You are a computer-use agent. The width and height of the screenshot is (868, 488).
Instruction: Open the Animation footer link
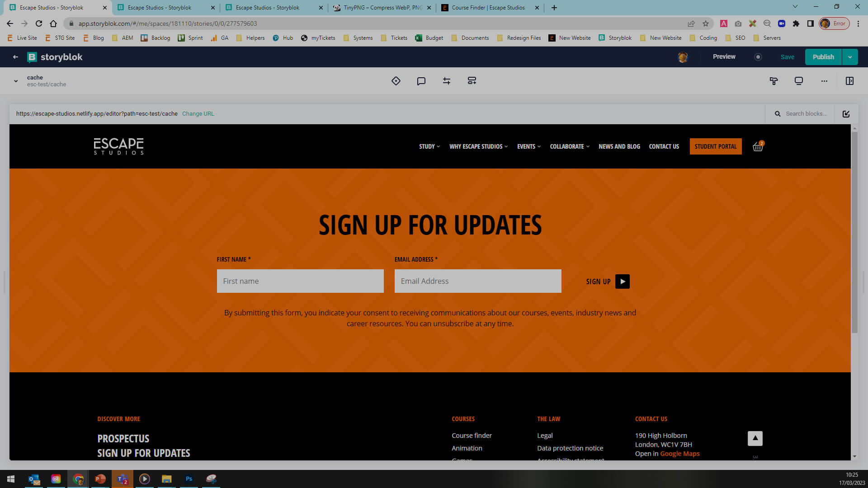467,448
